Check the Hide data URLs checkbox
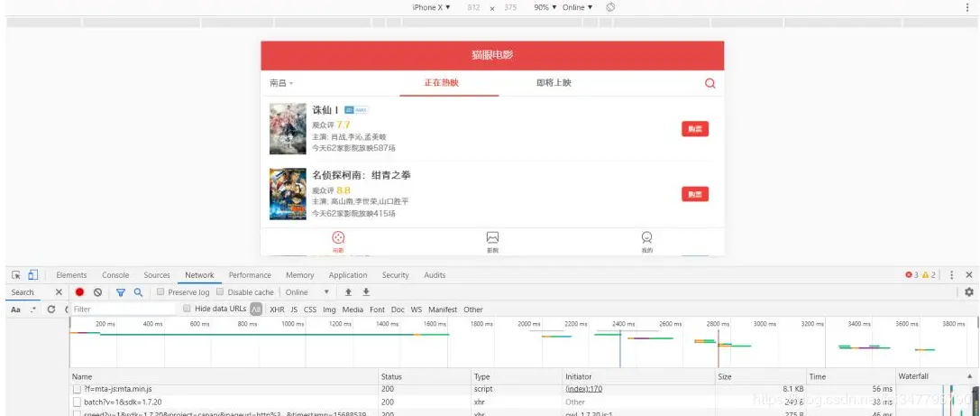This screenshot has height=416, width=980. pyautogui.click(x=187, y=309)
